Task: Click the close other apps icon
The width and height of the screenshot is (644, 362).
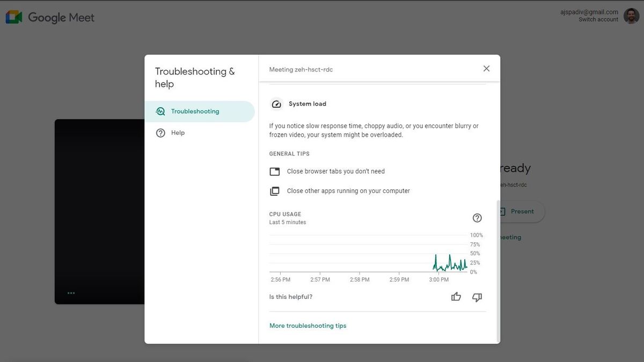Action: point(275,191)
